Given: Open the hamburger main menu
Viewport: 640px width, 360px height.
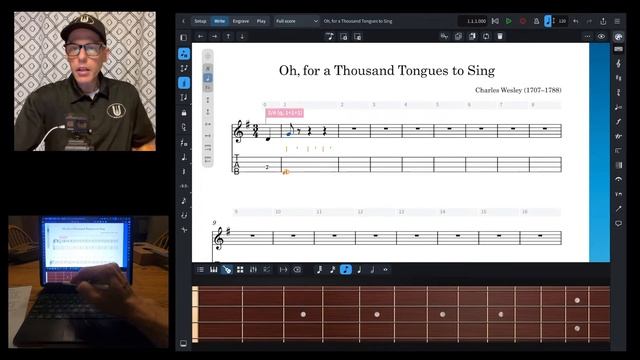Looking at the screenshot, I should tap(617, 21).
